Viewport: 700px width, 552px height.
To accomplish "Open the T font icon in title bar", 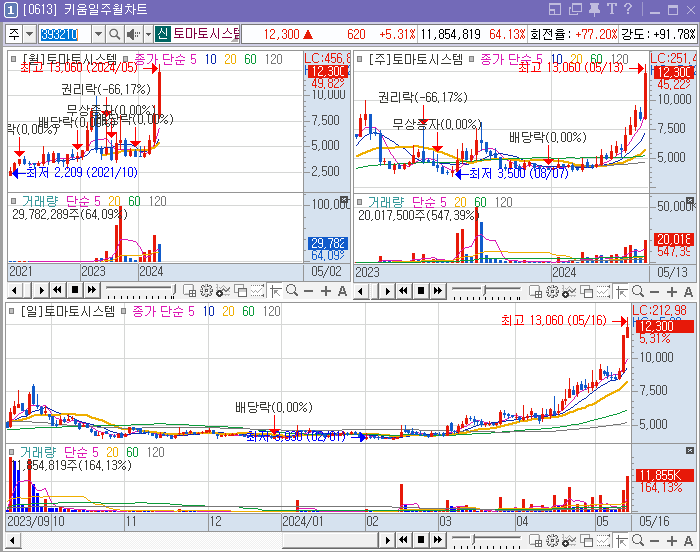I will [612, 9].
